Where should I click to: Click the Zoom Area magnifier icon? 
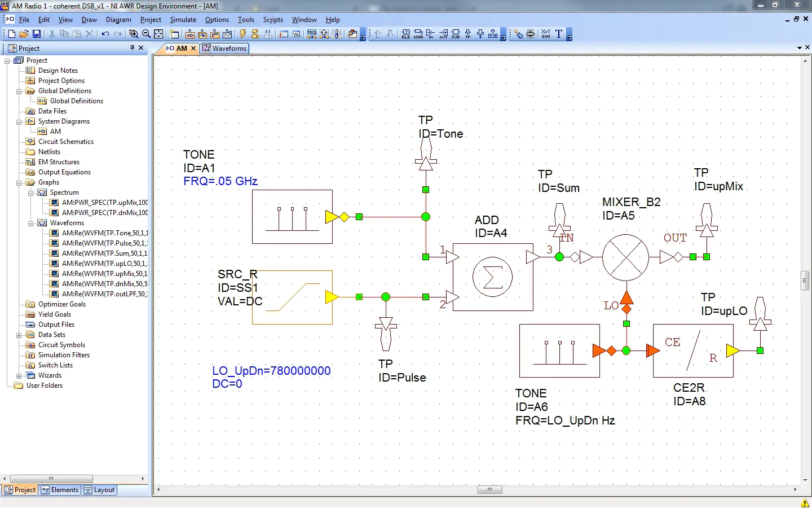[x=134, y=34]
